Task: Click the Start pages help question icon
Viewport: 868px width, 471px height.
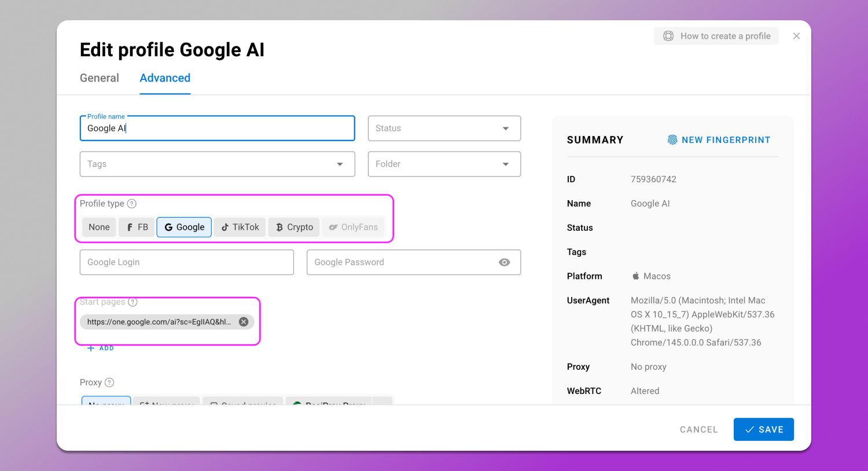Action: tap(133, 302)
